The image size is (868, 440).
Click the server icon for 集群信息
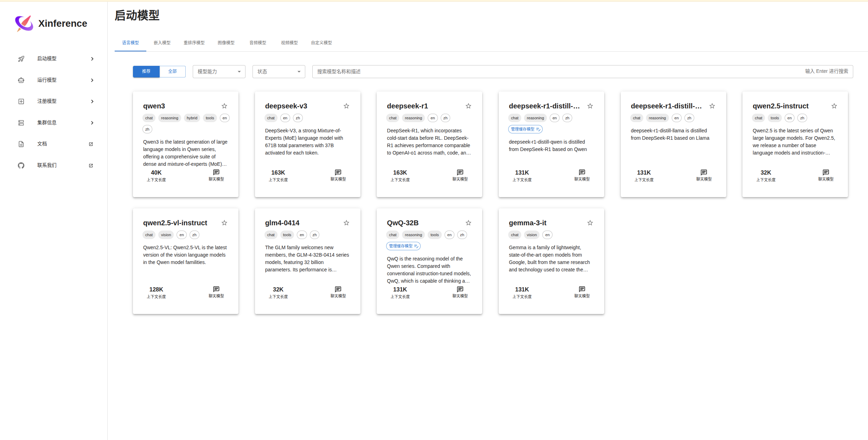tap(21, 123)
